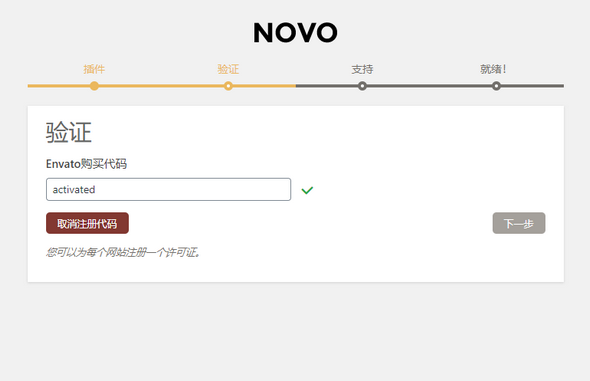Viewport: 590px width, 381px height.
Task: Select the 验证 step label
Action: click(x=228, y=69)
